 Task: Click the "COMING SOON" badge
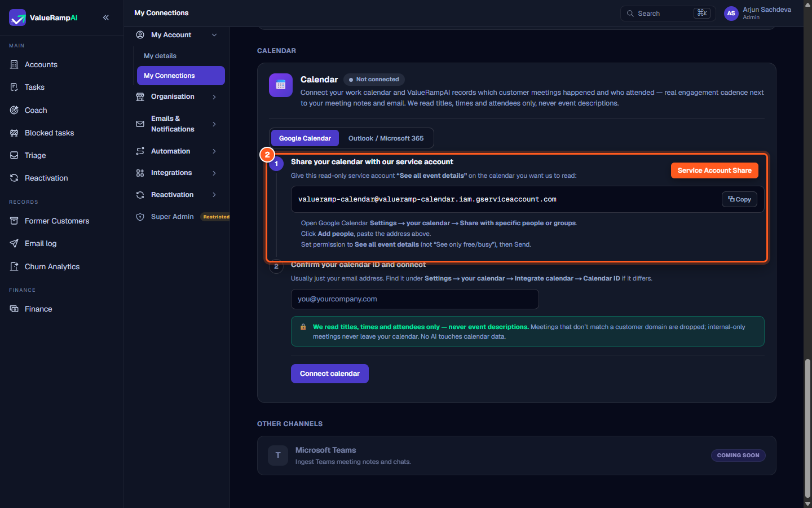point(738,456)
